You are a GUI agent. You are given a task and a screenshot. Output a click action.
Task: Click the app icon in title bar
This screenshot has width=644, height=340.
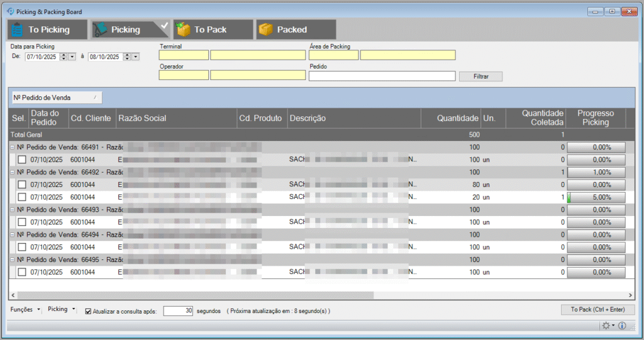[9, 11]
